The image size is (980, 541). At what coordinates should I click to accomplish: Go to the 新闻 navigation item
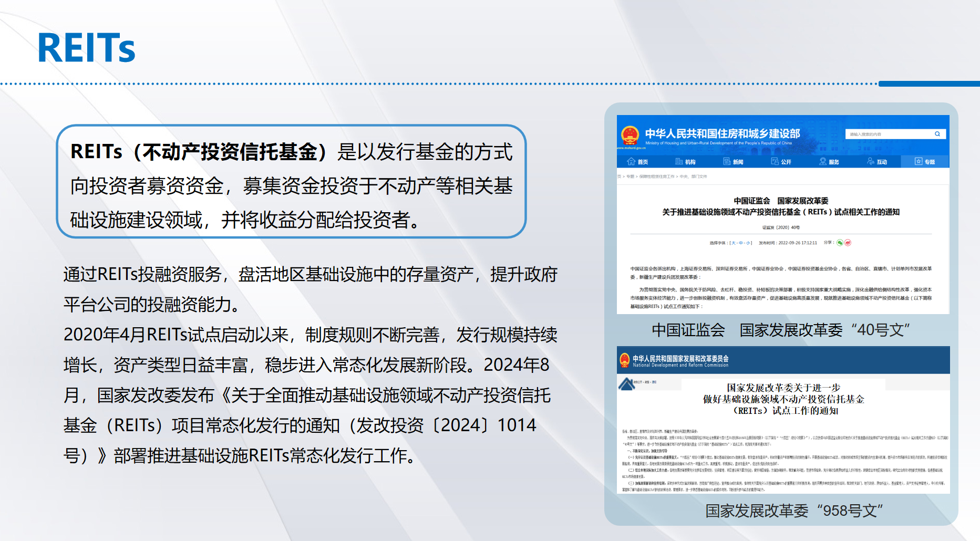tap(733, 162)
